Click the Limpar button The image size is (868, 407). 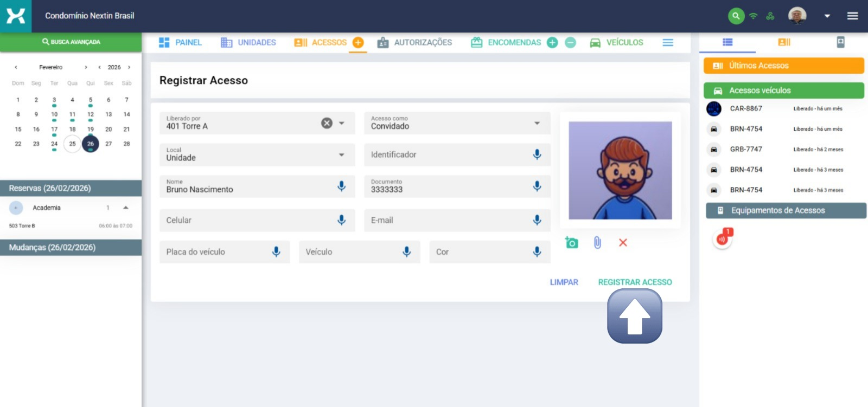[564, 282]
